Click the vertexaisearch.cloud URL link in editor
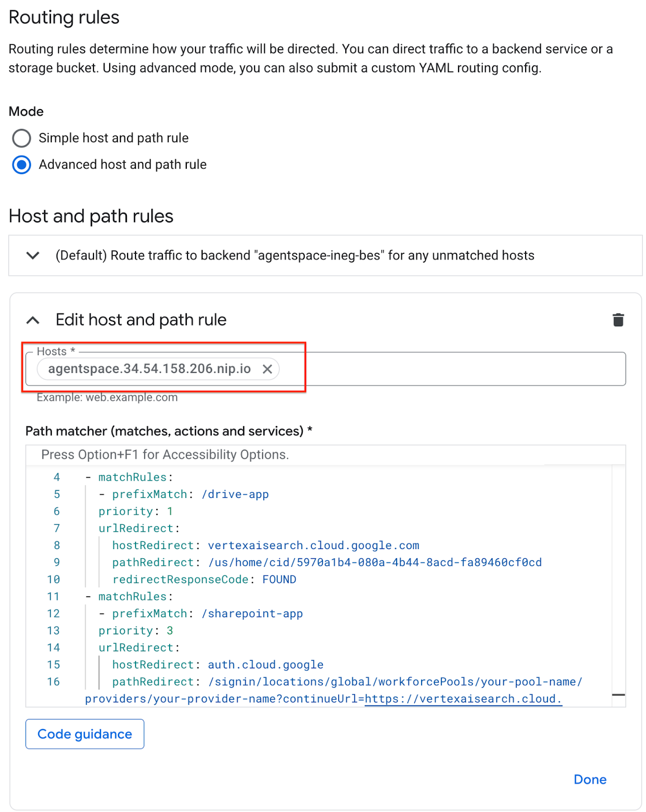Viewport: 646px width, 812px height. [x=463, y=699]
